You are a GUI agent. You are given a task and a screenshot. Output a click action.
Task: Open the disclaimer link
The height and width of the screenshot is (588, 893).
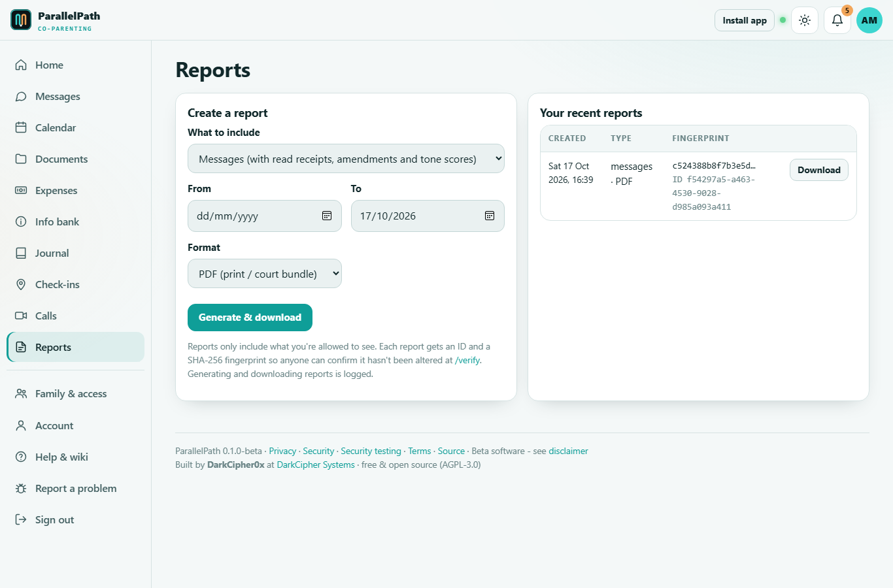[568, 451]
